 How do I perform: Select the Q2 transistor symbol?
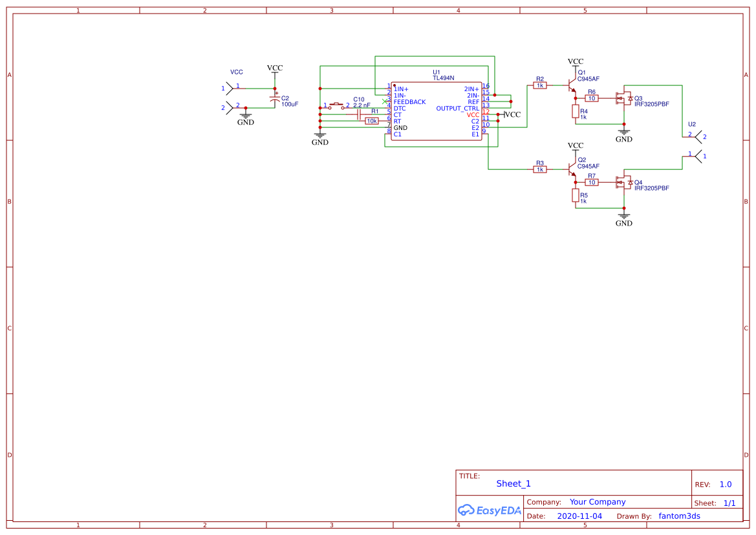(572, 169)
